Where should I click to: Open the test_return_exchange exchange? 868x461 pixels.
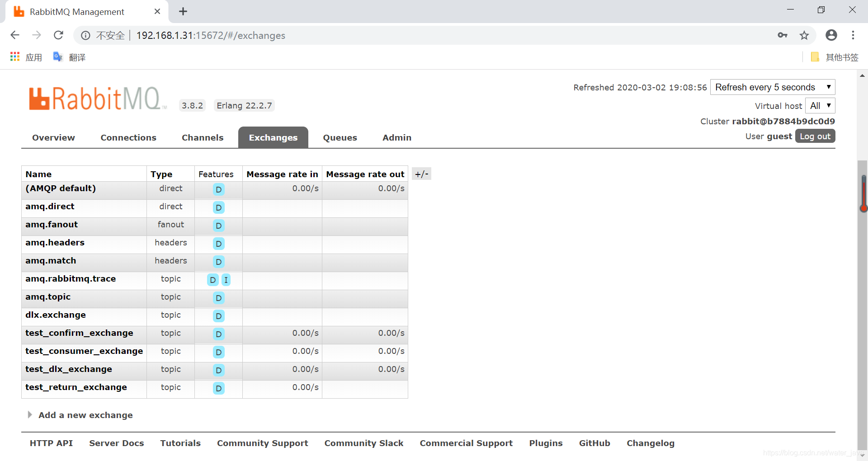76,387
